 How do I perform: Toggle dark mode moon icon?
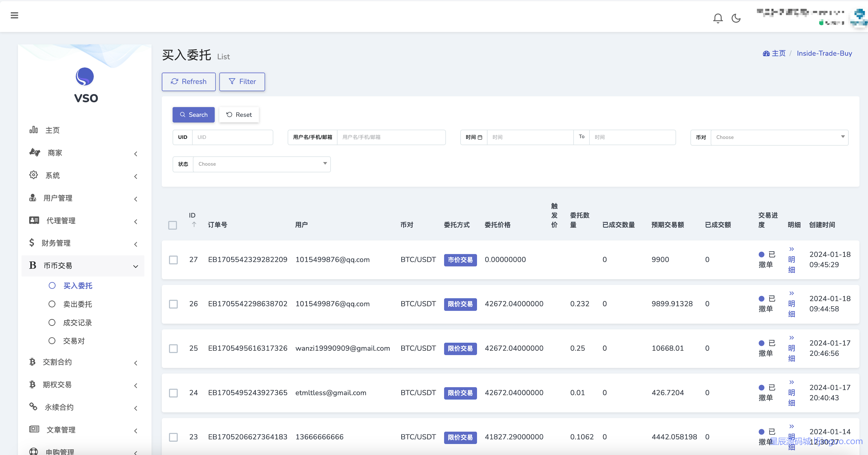pyautogui.click(x=736, y=18)
